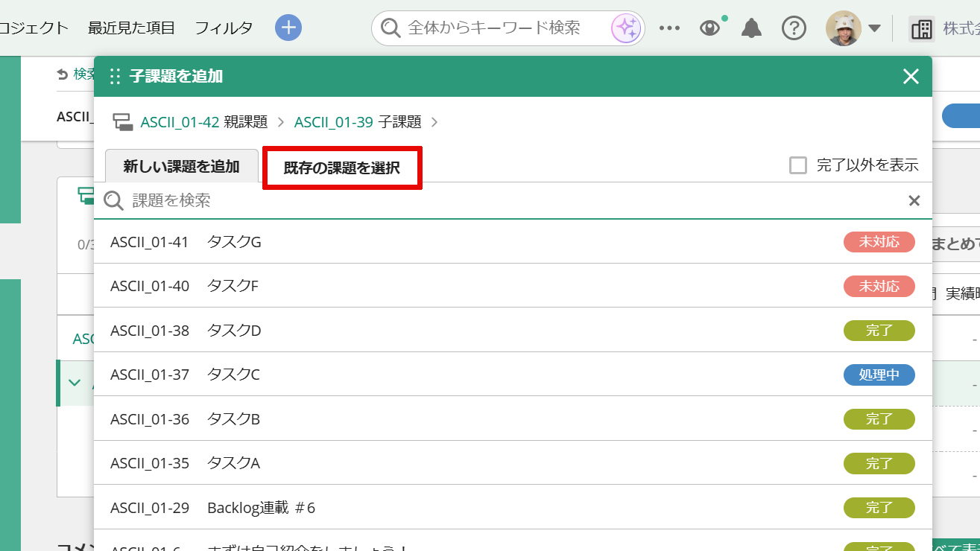Open the フィルタ menu
980x551 pixels.
[x=224, y=28]
